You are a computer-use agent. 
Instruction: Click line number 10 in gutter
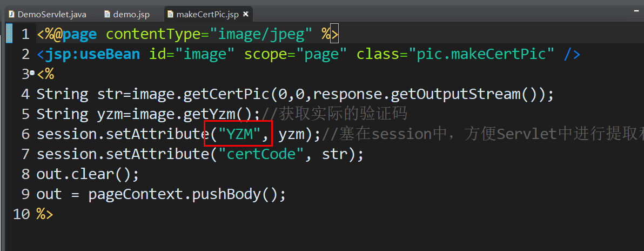click(22, 214)
